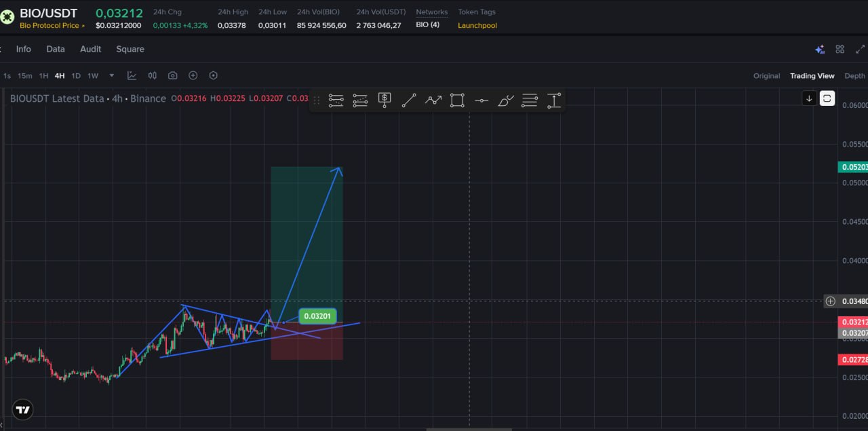The width and height of the screenshot is (868, 431).
Task: Select the rectangle shape drawing tool
Action: (x=457, y=100)
